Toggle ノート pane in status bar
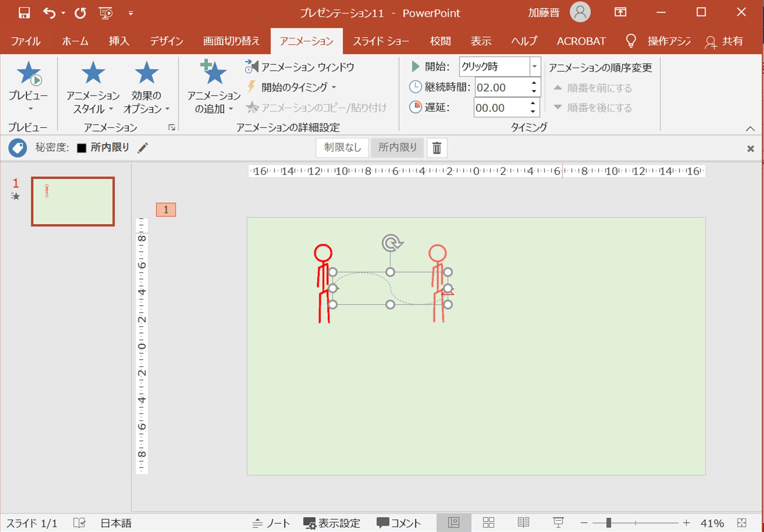 (x=271, y=523)
